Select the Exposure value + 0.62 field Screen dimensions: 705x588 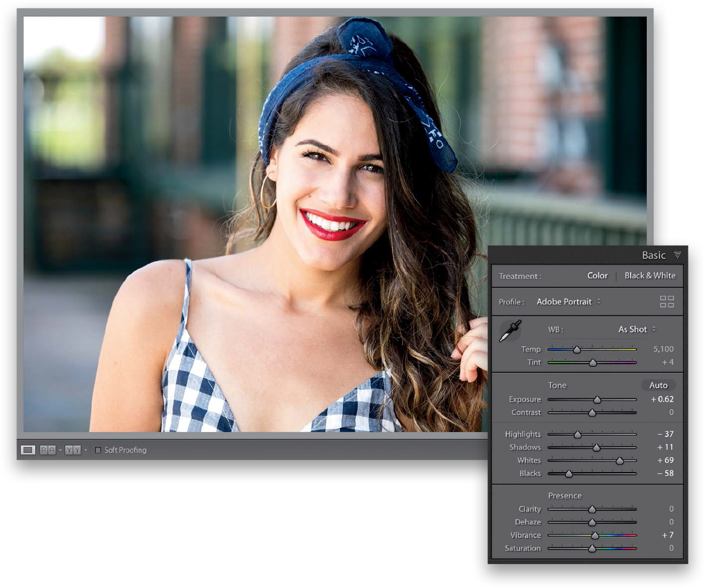click(x=662, y=399)
